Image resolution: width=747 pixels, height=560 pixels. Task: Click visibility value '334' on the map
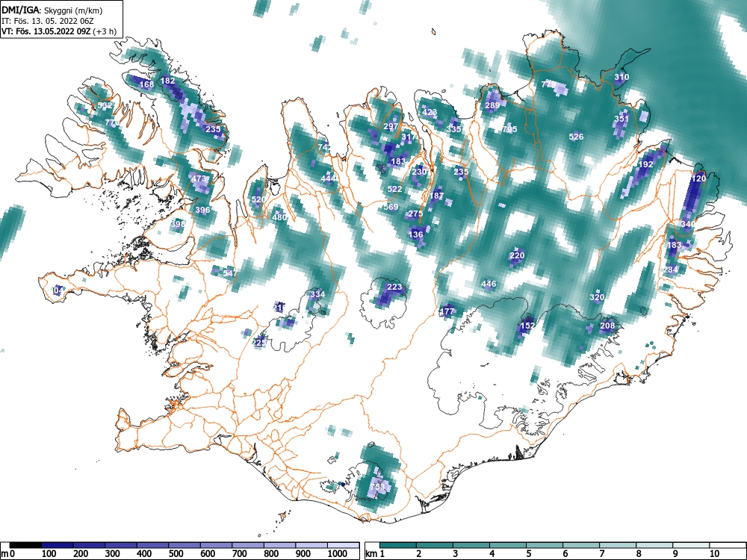pyautogui.click(x=317, y=294)
